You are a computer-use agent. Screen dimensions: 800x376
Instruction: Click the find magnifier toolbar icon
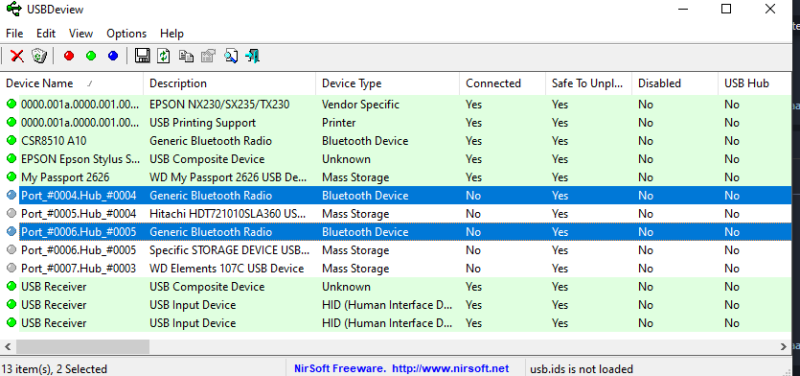point(231,56)
